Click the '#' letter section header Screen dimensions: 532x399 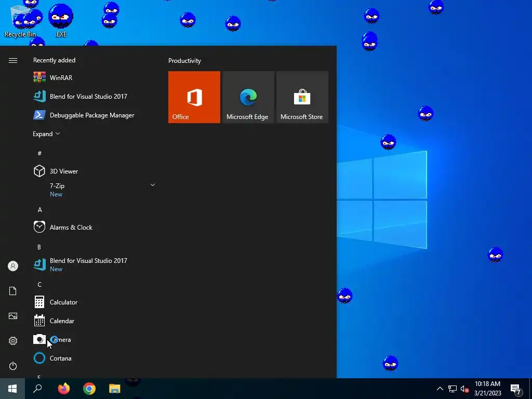(x=39, y=153)
